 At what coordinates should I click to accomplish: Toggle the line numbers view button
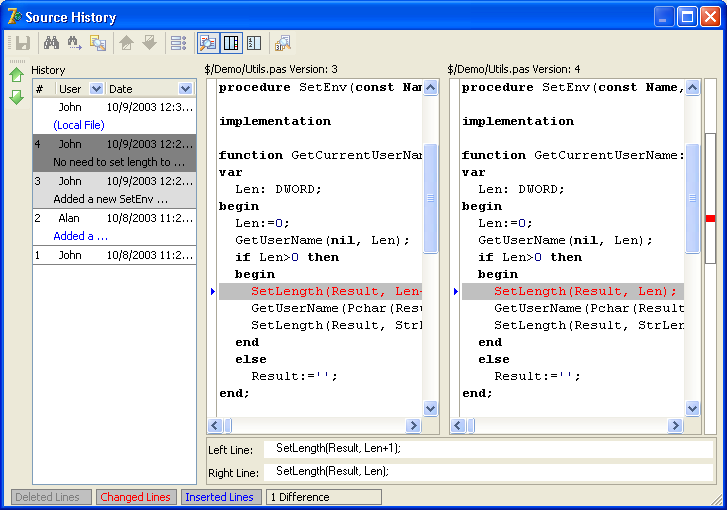pos(254,43)
